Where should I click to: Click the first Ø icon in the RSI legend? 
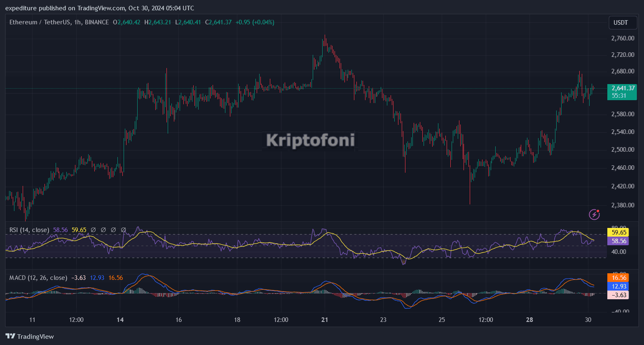92,230
